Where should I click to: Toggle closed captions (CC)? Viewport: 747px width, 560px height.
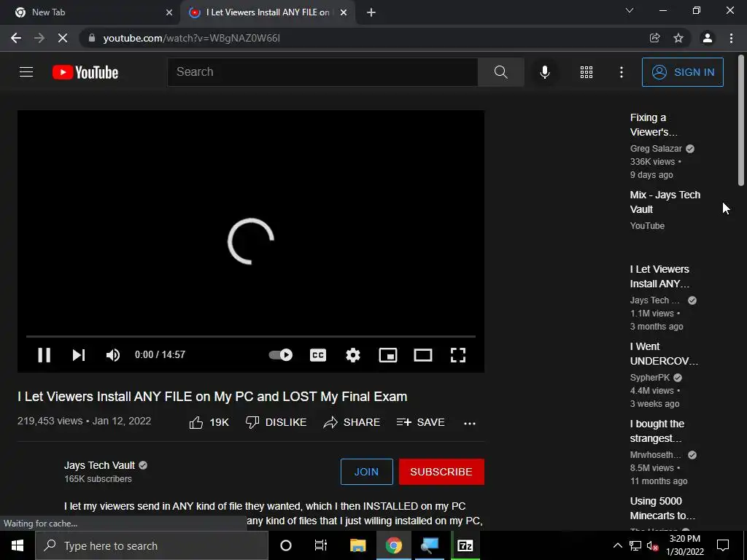point(318,355)
